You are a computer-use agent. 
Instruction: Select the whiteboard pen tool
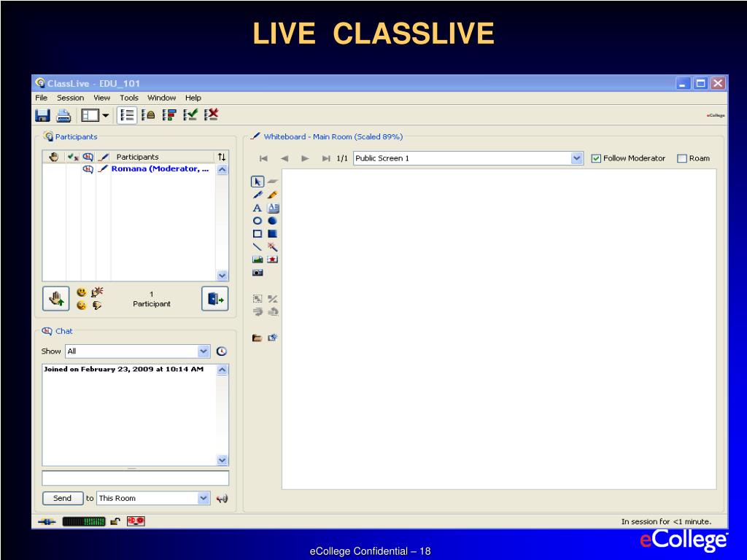[x=258, y=195]
